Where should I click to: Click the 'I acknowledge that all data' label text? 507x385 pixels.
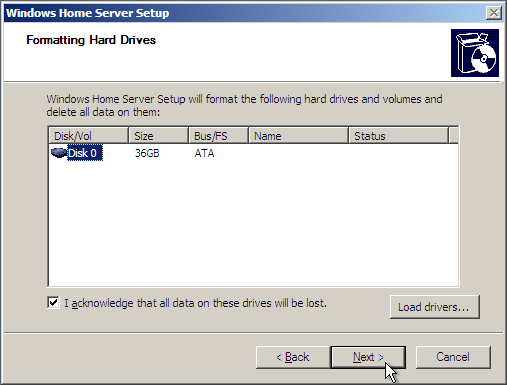(x=195, y=303)
